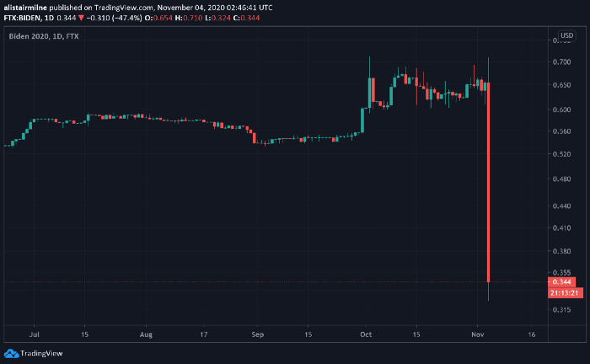Click the Oct label on time axis
The width and height of the screenshot is (590, 364).
tap(366, 335)
